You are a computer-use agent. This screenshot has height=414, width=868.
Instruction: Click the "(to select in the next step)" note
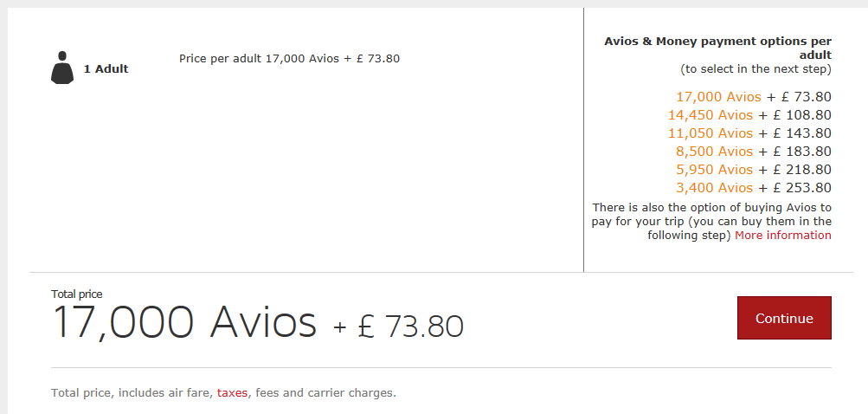[755, 69]
